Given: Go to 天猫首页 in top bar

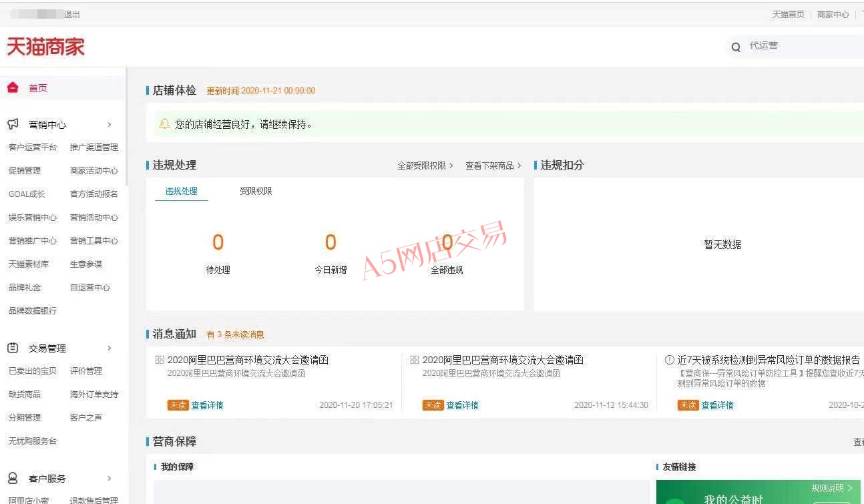Looking at the screenshot, I should point(789,14).
